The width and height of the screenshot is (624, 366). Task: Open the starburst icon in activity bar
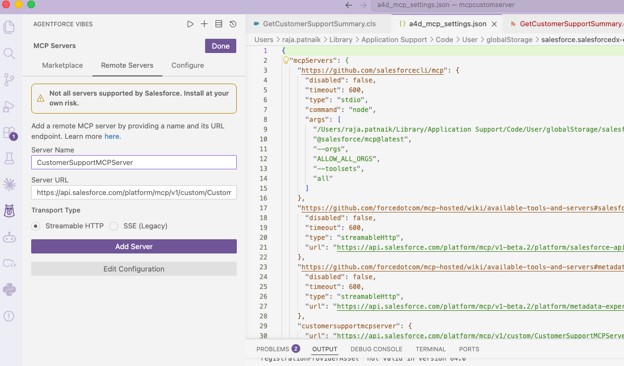9,184
